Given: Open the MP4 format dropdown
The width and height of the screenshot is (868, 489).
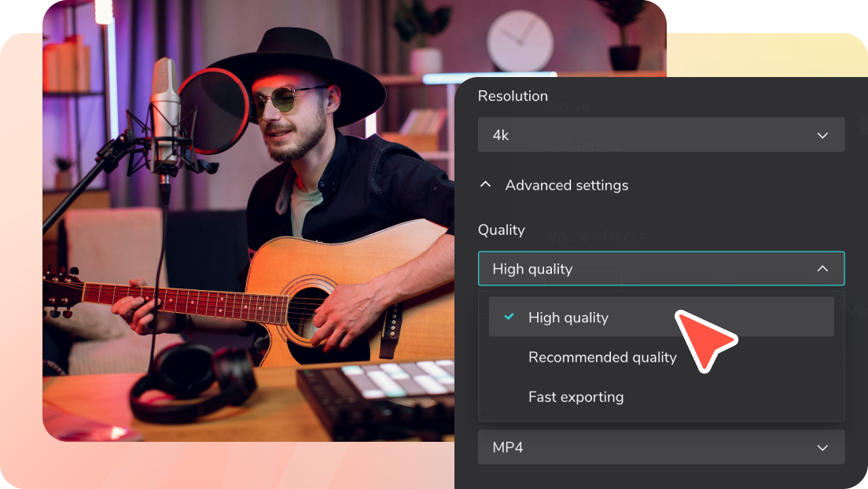Looking at the screenshot, I should [x=661, y=447].
